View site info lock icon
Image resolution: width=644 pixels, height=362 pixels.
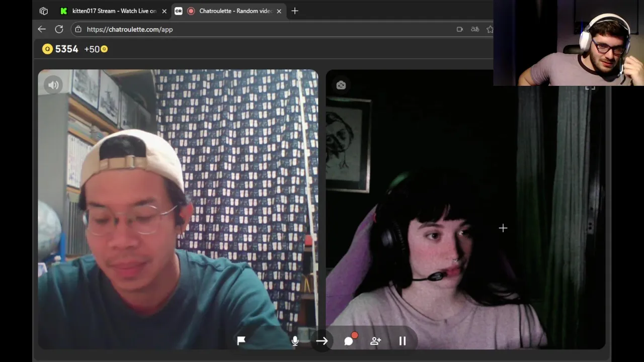pos(78,29)
